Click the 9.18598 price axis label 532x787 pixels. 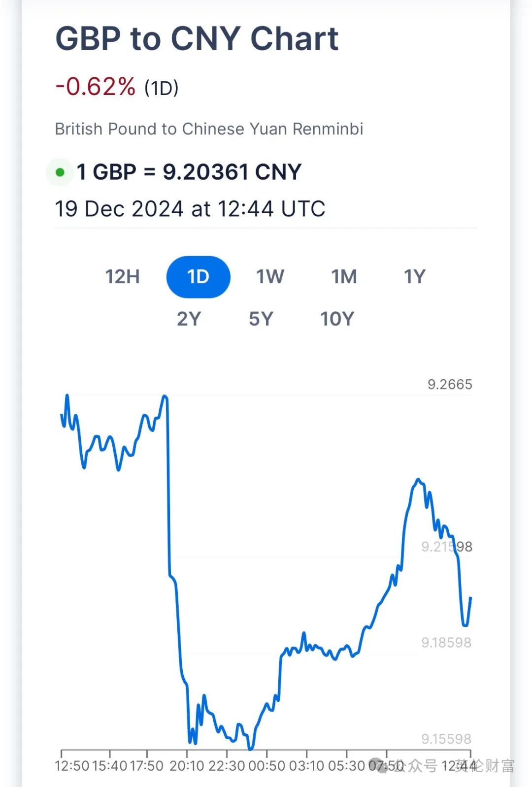446,643
